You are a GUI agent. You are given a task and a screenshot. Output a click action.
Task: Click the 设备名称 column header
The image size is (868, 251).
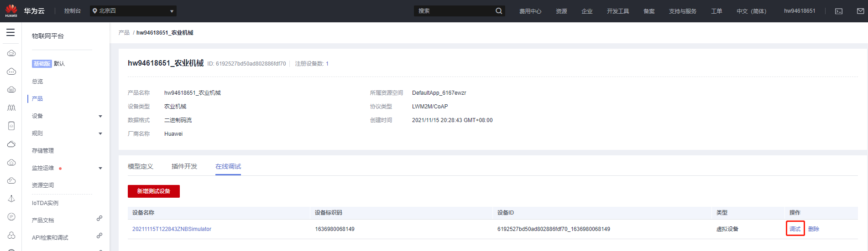[x=143, y=213]
